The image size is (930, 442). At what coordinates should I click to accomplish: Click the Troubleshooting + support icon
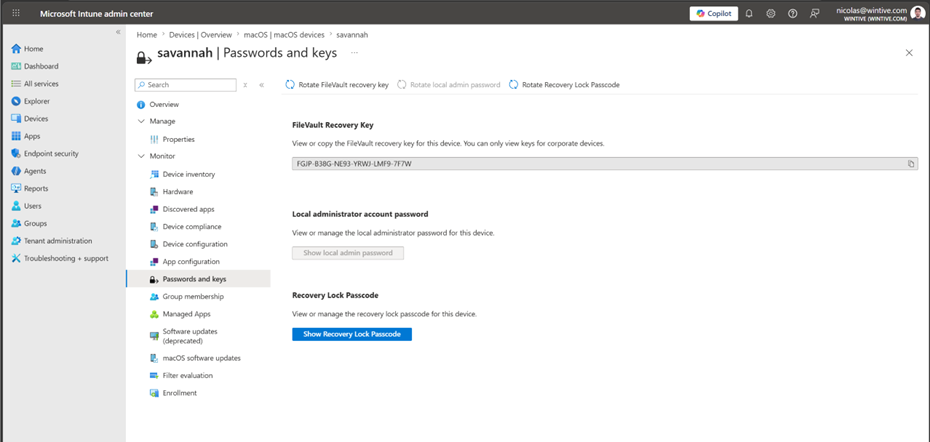[16, 259]
